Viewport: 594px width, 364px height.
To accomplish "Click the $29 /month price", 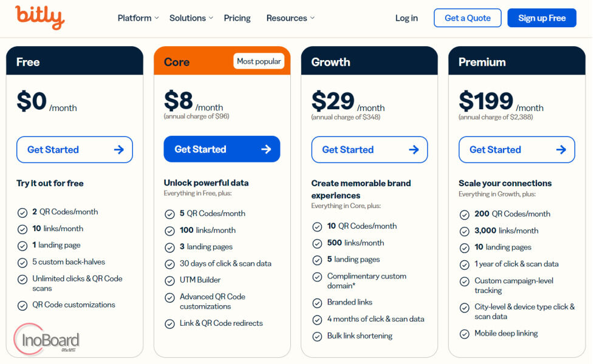I will (x=348, y=102).
